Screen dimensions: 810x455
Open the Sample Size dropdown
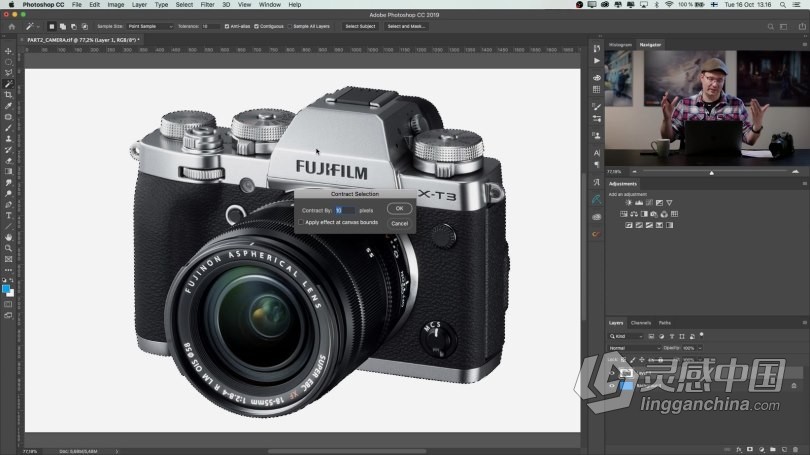coord(150,26)
